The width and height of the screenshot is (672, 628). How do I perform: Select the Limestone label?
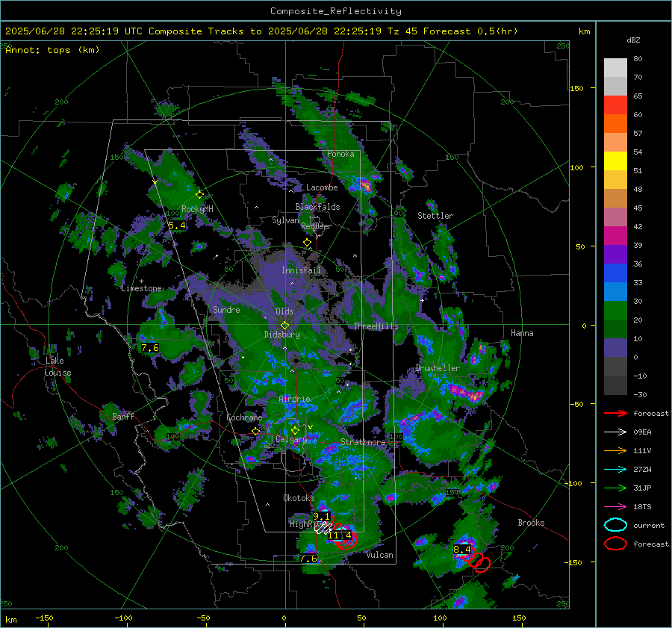tap(141, 288)
